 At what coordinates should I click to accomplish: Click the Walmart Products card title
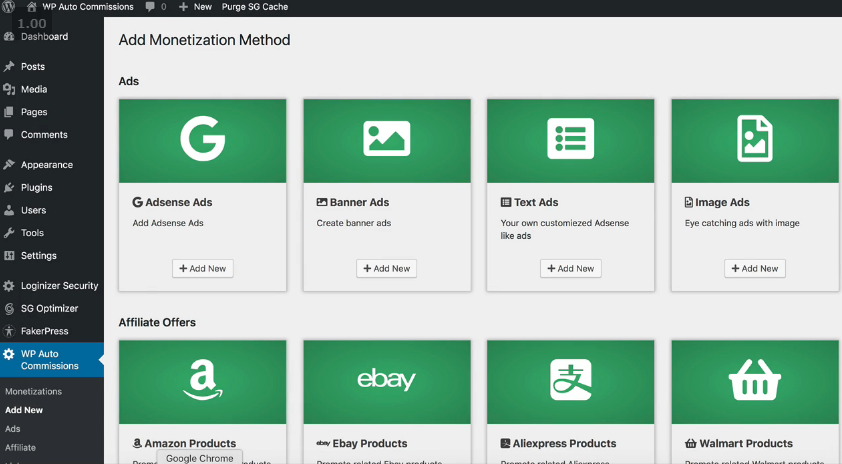739,443
